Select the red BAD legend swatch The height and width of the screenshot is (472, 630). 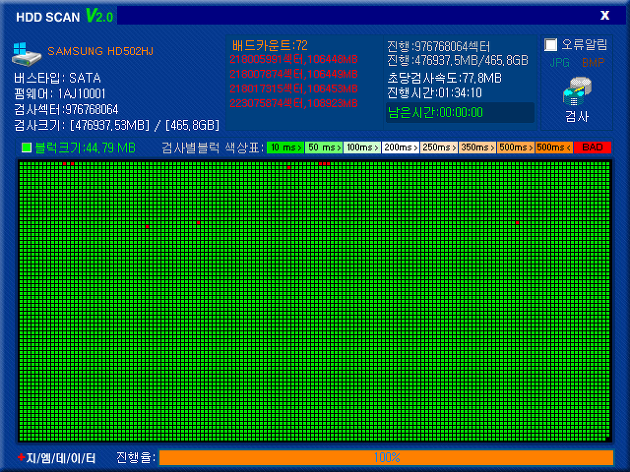(x=592, y=147)
